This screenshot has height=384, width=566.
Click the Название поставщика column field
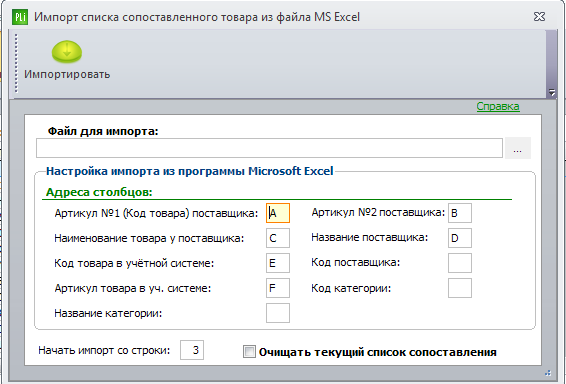pos(460,238)
